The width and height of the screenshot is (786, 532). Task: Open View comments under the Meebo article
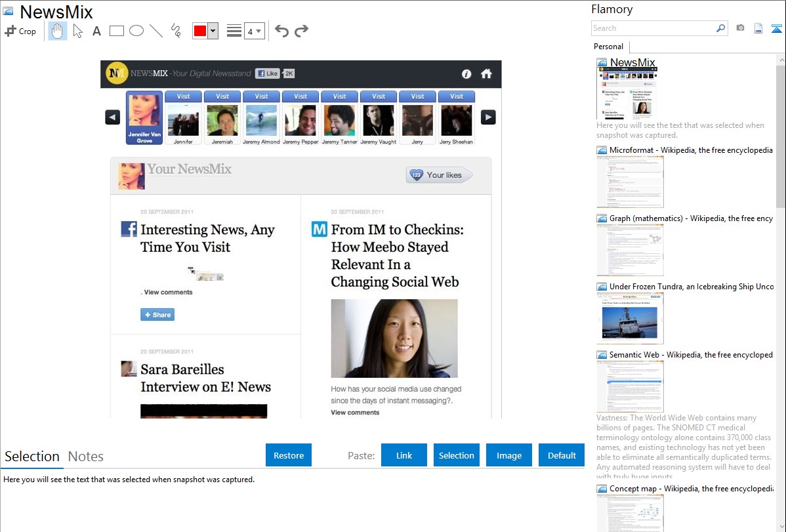[355, 413]
